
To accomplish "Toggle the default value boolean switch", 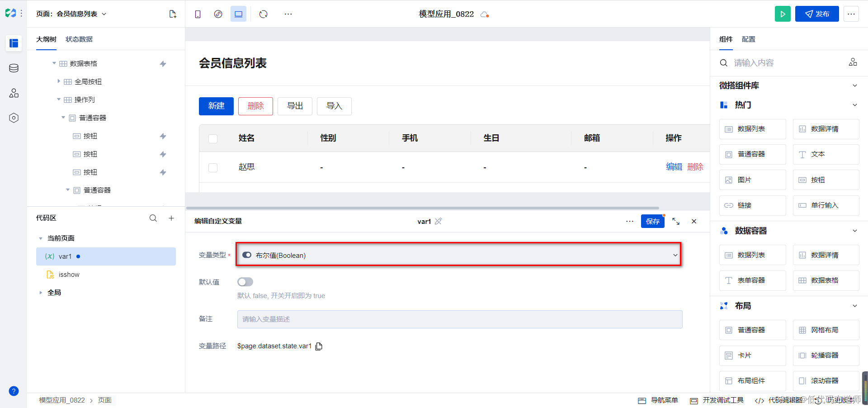I will [245, 282].
